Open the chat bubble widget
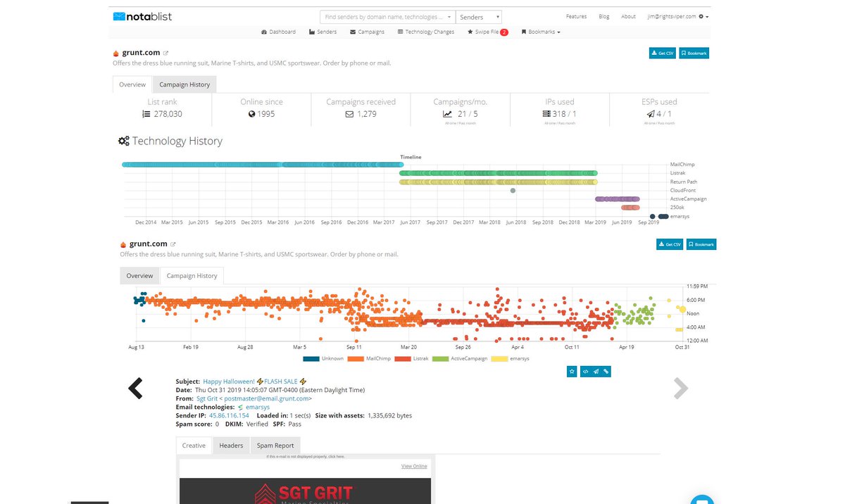Screen dimensions: 845x504 point(701,500)
